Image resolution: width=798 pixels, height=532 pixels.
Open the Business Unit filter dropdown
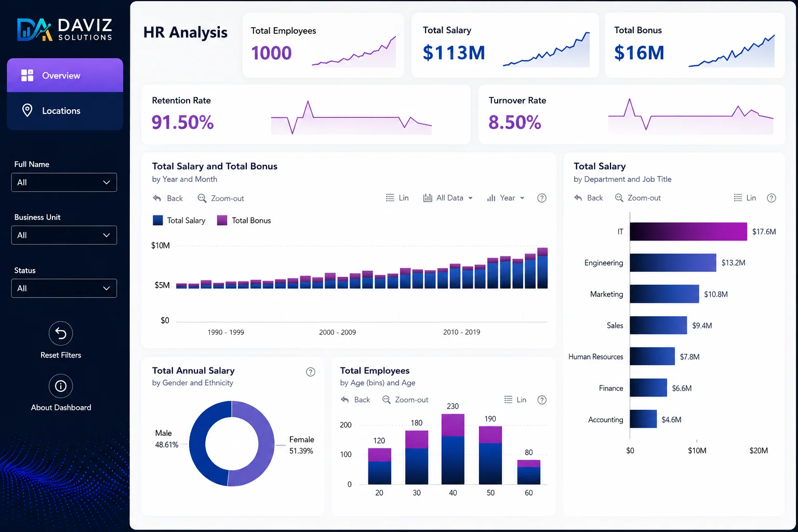click(64, 235)
